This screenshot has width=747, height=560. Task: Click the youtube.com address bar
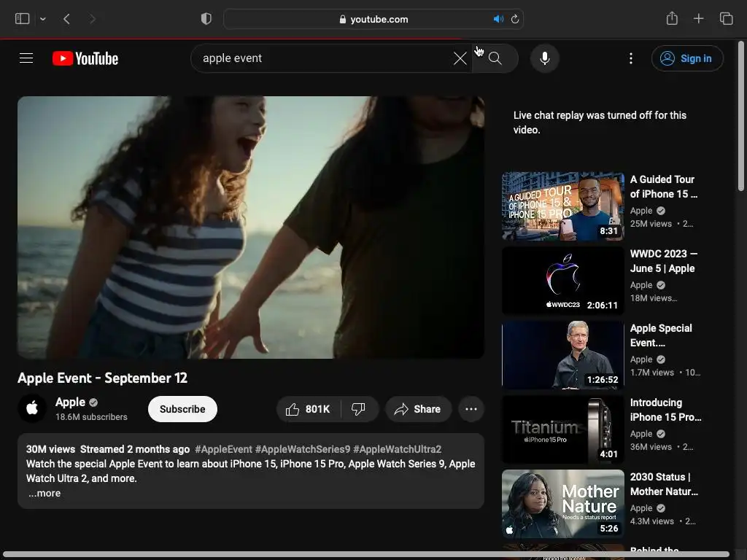pyautogui.click(x=373, y=19)
